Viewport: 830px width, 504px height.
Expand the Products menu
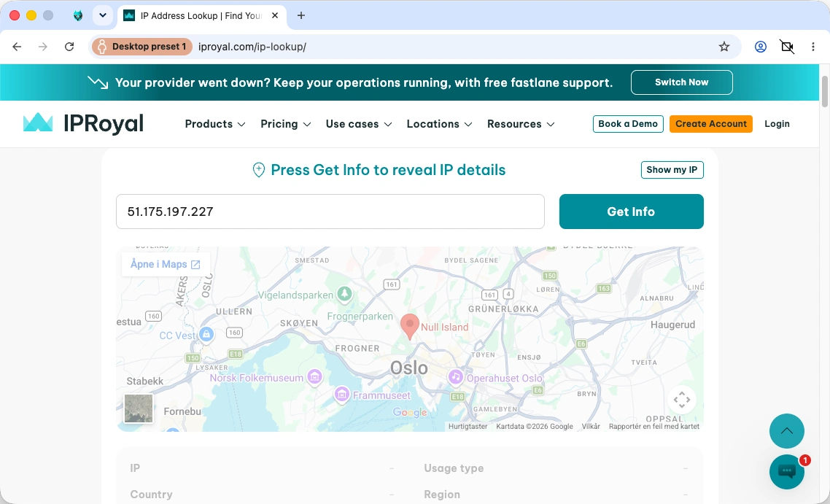point(215,124)
